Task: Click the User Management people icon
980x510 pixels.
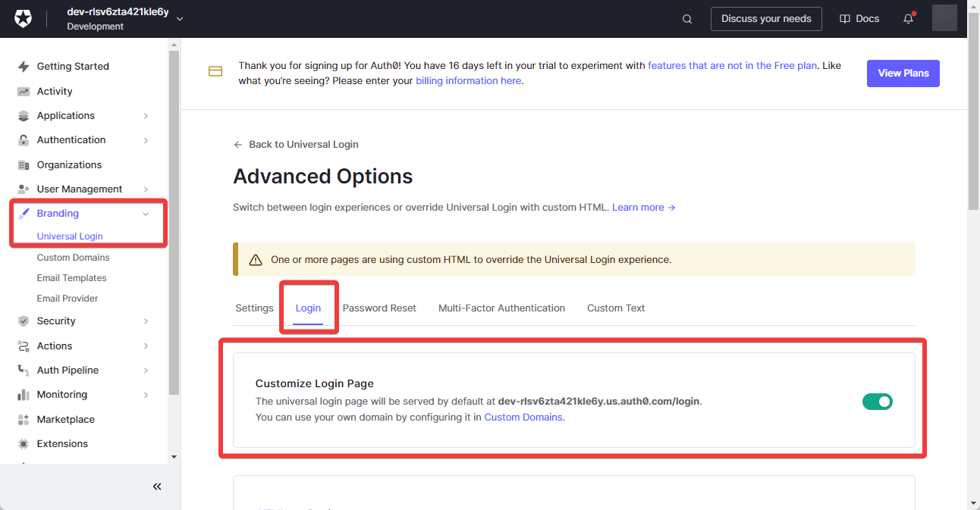Action: [24, 189]
